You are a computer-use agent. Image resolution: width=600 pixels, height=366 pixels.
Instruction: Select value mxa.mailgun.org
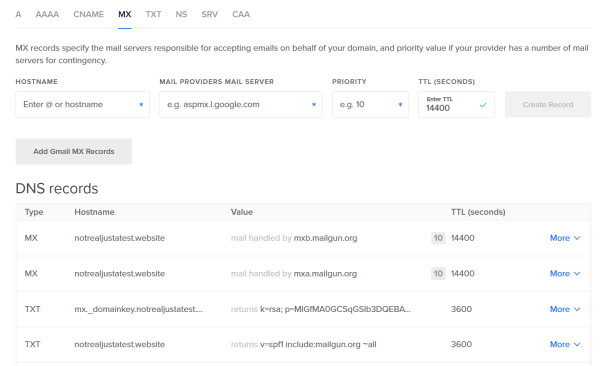click(x=325, y=274)
